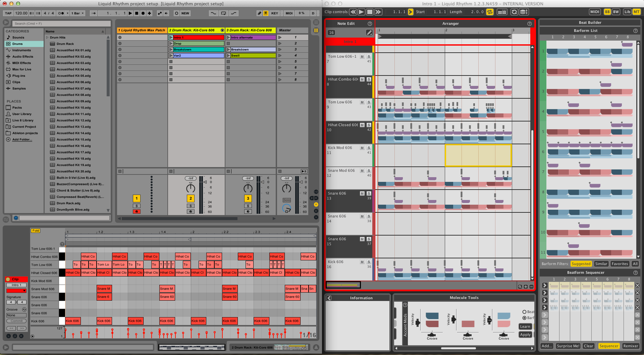
Task: Click the MIDI arrangement overdub plus button
Action: tap(149, 13)
